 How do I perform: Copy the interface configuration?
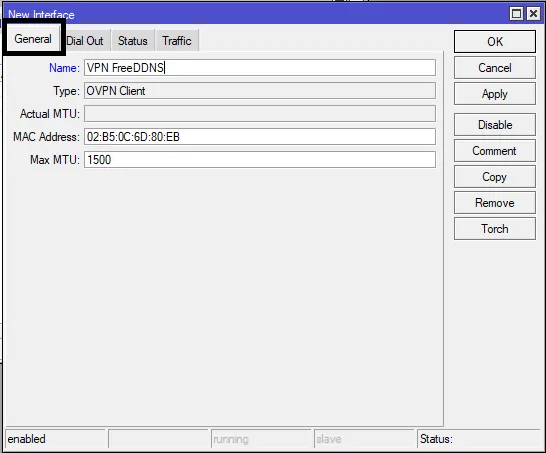tap(494, 177)
